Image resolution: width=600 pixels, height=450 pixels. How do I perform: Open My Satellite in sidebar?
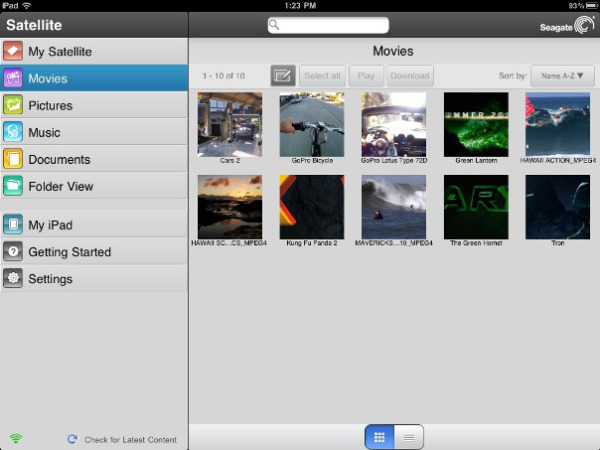[x=94, y=51]
